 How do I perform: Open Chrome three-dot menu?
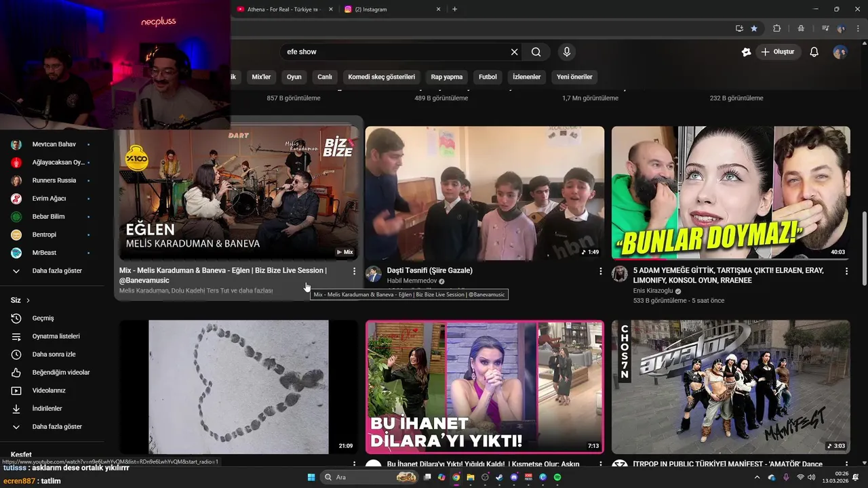(x=857, y=28)
